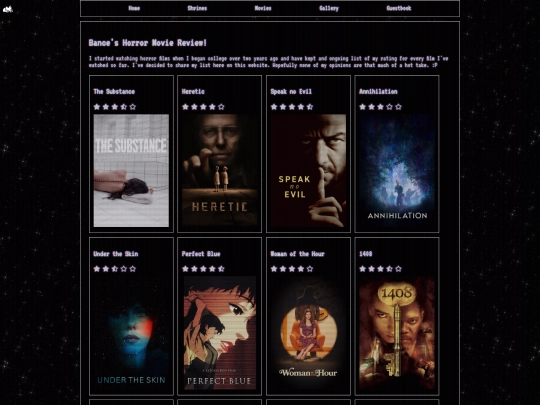Select the Woman of the Hour poster
This screenshot has height=405, width=540.
pos(308,333)
